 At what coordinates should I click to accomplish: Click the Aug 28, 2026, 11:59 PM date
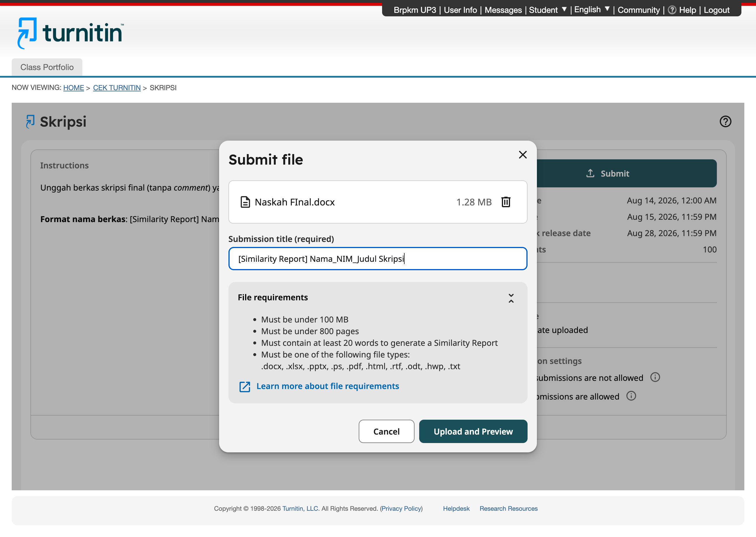(672, 233)
